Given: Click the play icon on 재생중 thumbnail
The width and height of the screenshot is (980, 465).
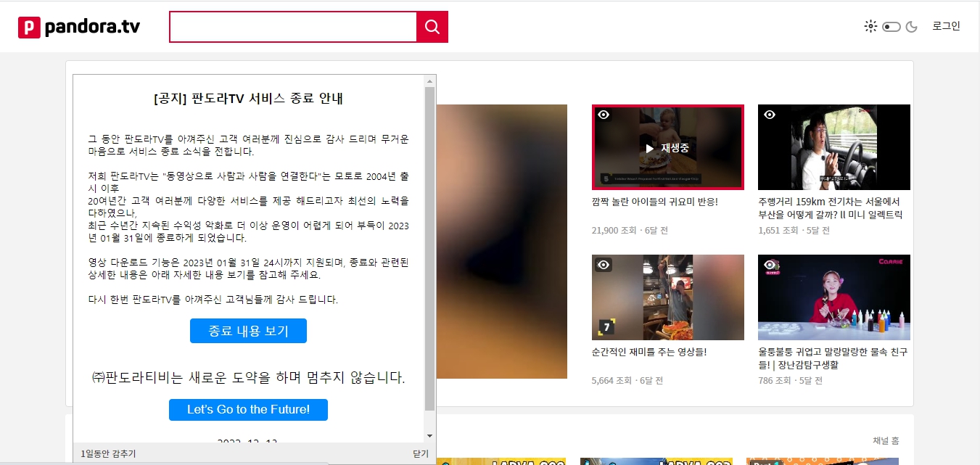Looking at the screenshot, I should point(650,148).
